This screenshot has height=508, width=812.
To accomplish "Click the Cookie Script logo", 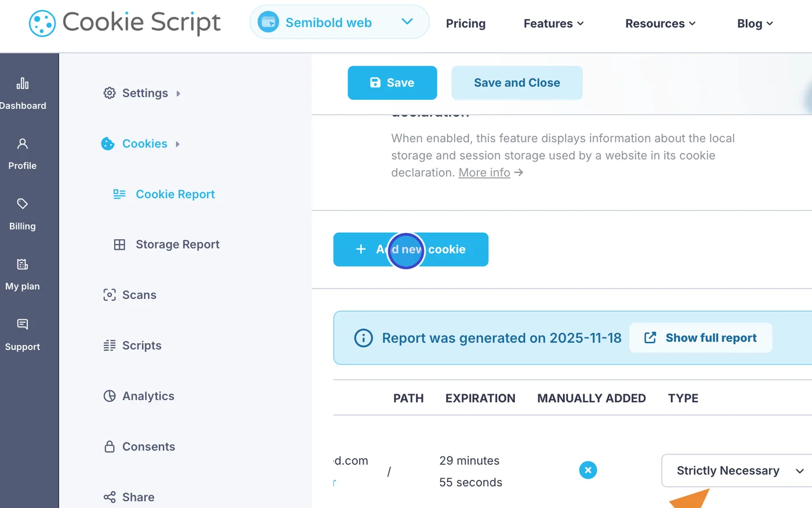I will pyautogui.click(x=125, y=23).
